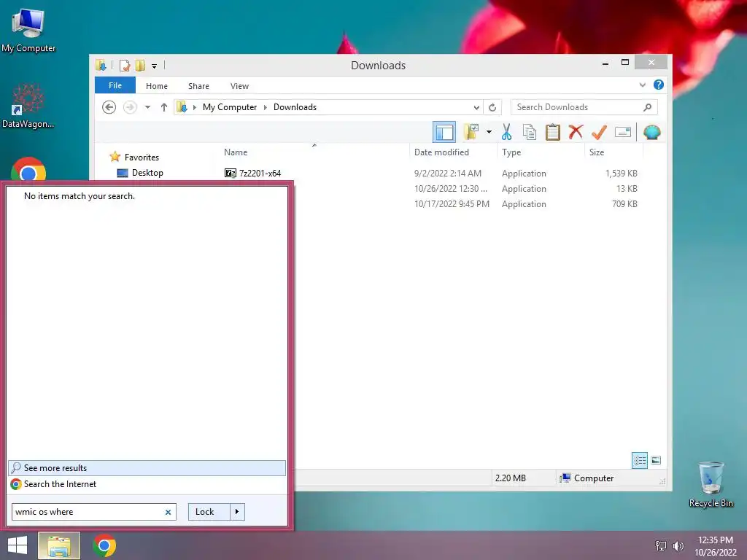
Task: Click the Up one level arrow
Action: pyautogui.click(x=164, y=107)
